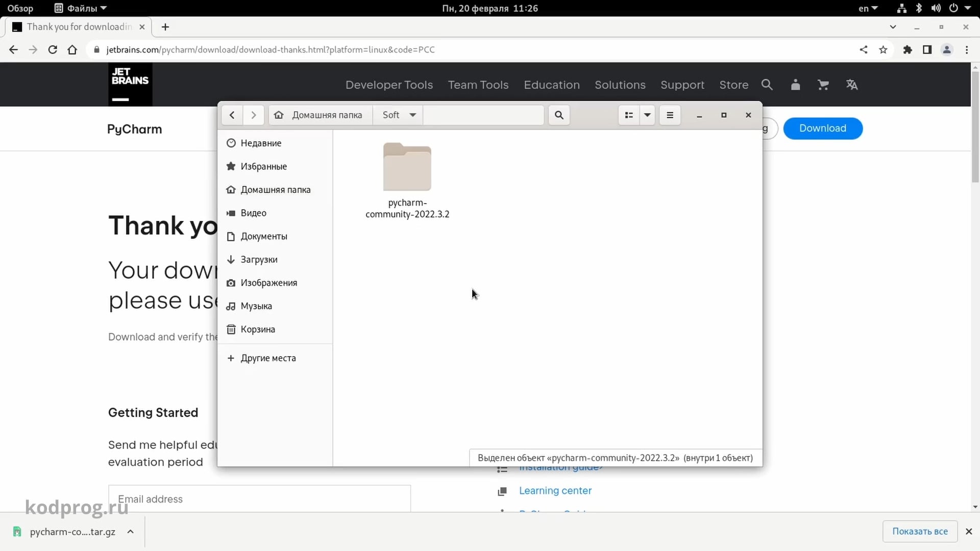
Task: Toggle list/grid view in Files
Action: tap(629, 115)
